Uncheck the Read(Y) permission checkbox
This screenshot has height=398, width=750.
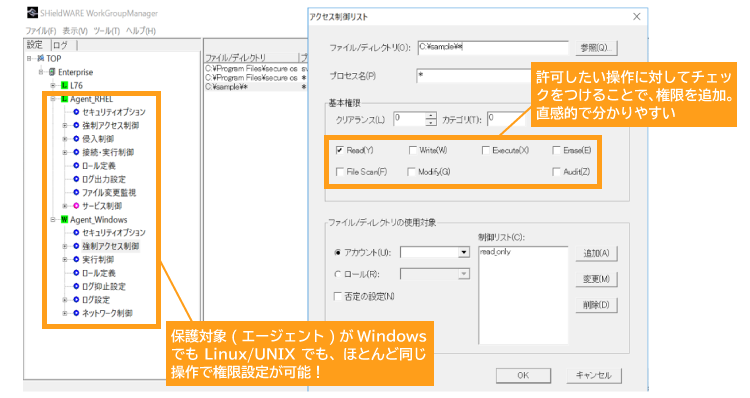pyautogui.click(x=340, y=150)
